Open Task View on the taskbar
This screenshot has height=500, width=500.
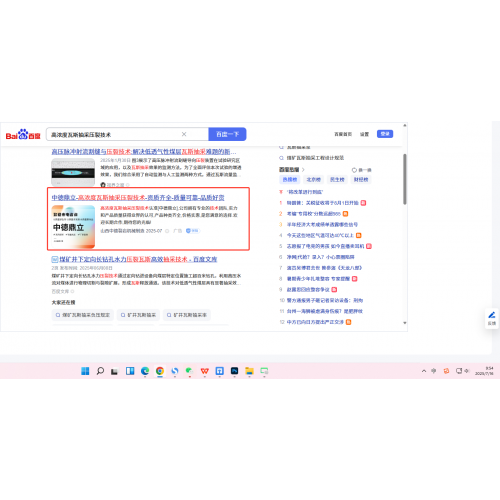pos(115,371)
